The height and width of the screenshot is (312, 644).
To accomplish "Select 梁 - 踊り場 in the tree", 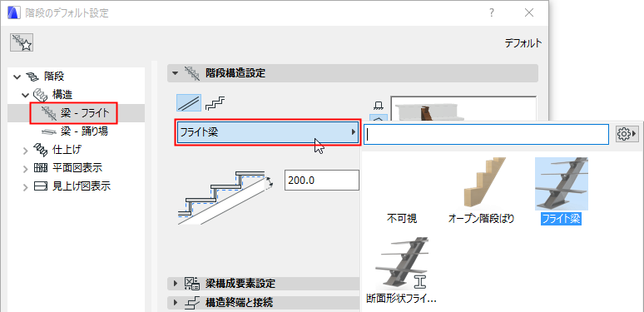I will 76,131.
